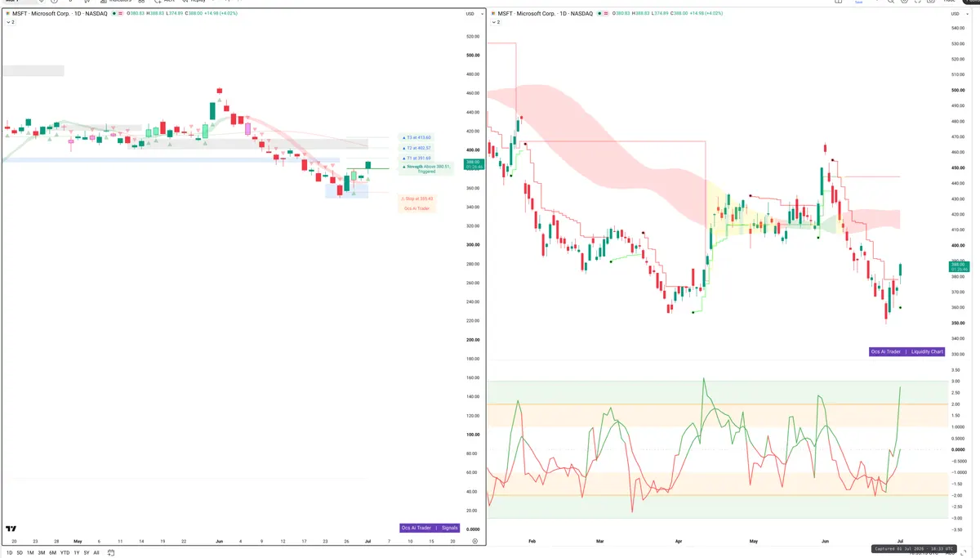This screenshot has height=558, width=980.
Task: Click the 388.00 current price tag on left chart
Action: coord(474,164)
